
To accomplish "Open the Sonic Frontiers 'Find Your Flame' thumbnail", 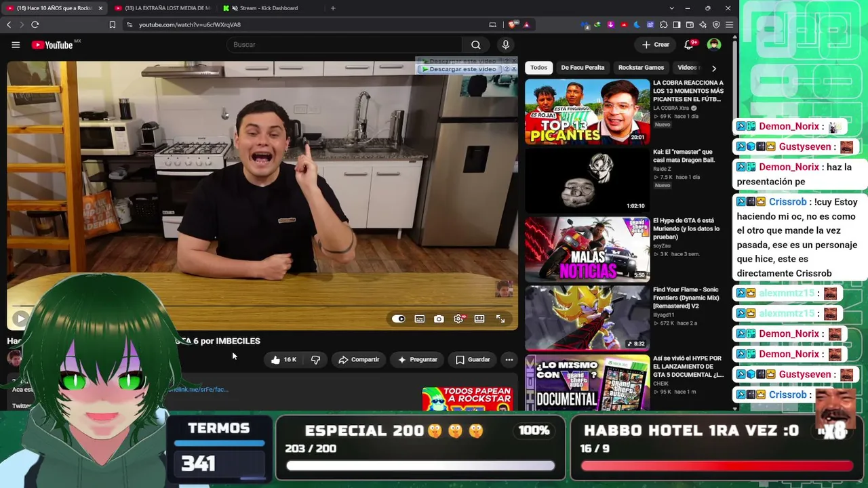I will tap(587, 318).
